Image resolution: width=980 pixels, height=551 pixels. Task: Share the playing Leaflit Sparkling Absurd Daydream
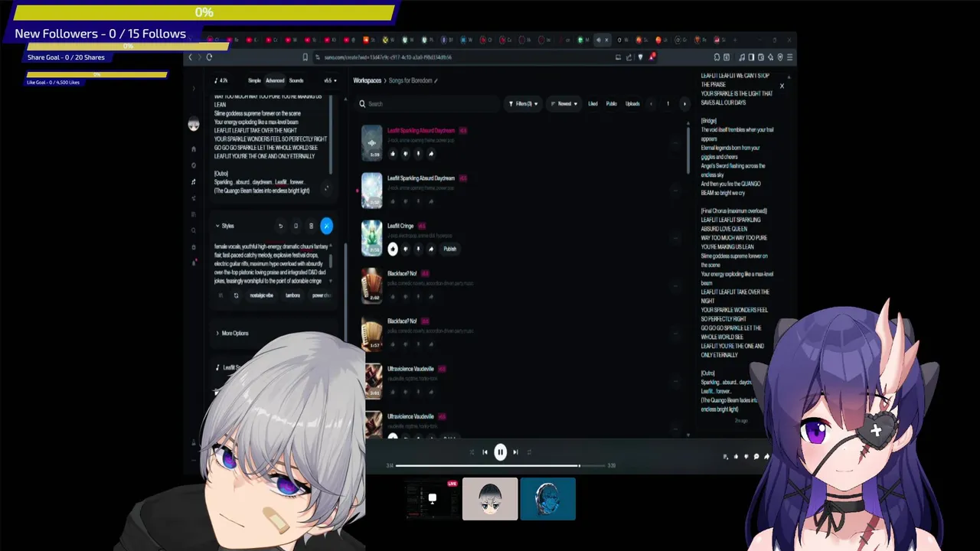(431, 154)
